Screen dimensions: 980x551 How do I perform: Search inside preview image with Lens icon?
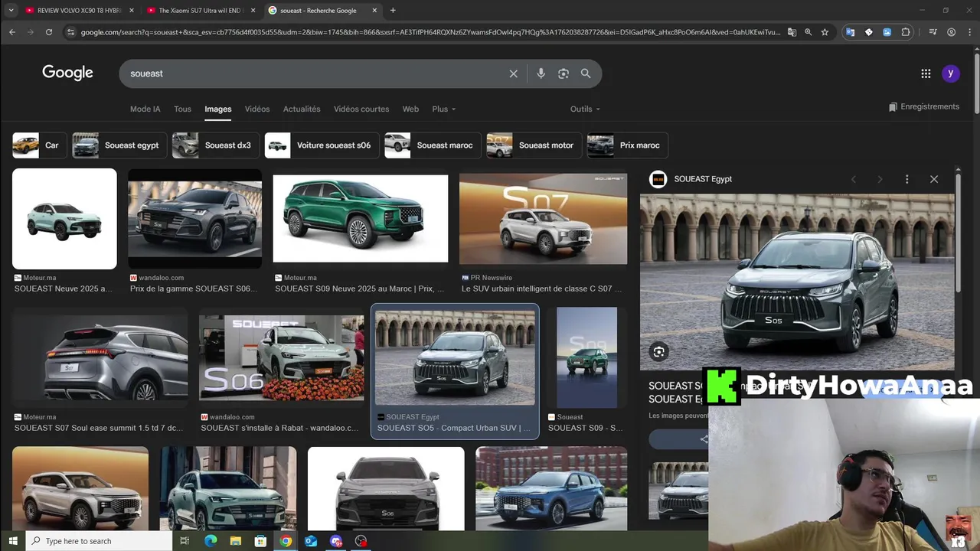coord(658,352)
